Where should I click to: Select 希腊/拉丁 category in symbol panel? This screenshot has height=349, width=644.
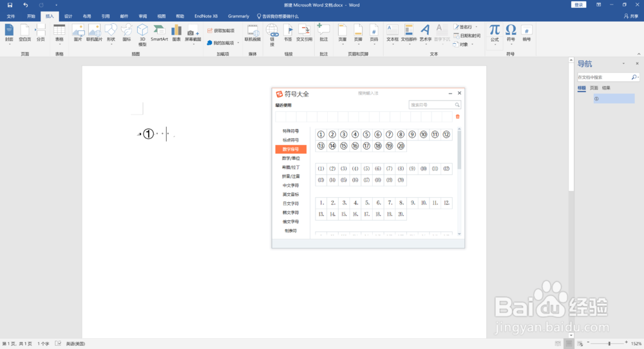click(x=290, y=167)
